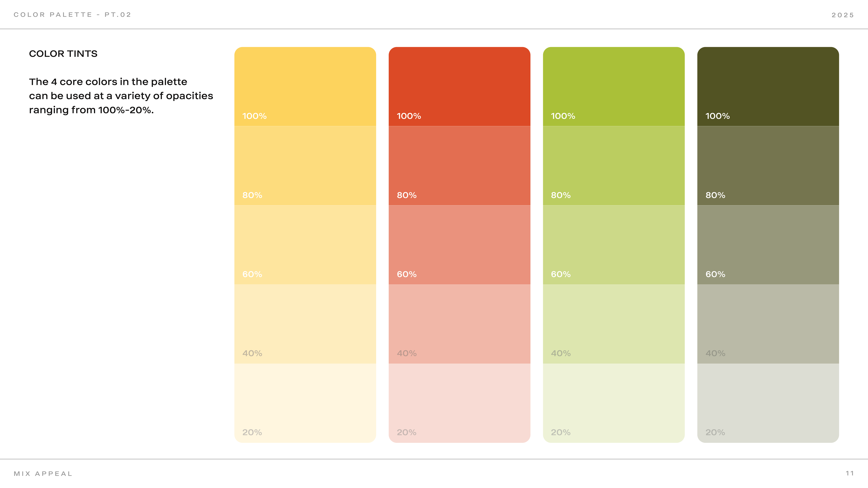Viewport: 868px width, 488px height.
Task: Pick the lime green 100% swatch
Action: tap(614, 87)
